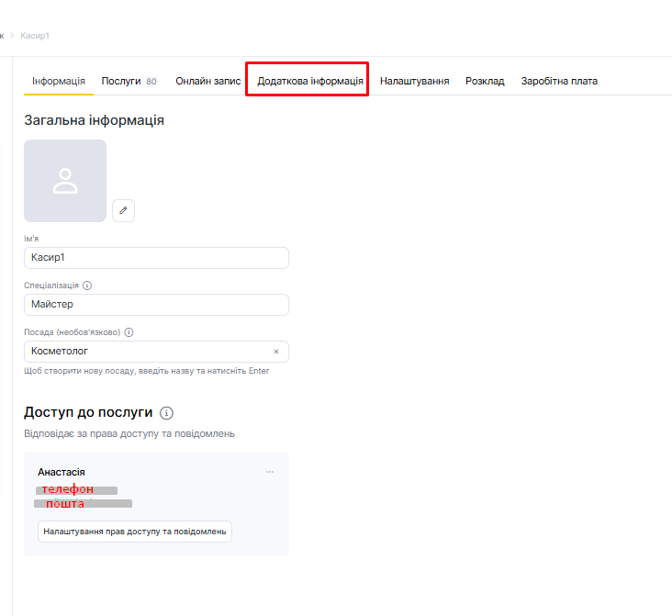
Task: Switch to the Розклад tab
Action: click(x=485, y=81)
